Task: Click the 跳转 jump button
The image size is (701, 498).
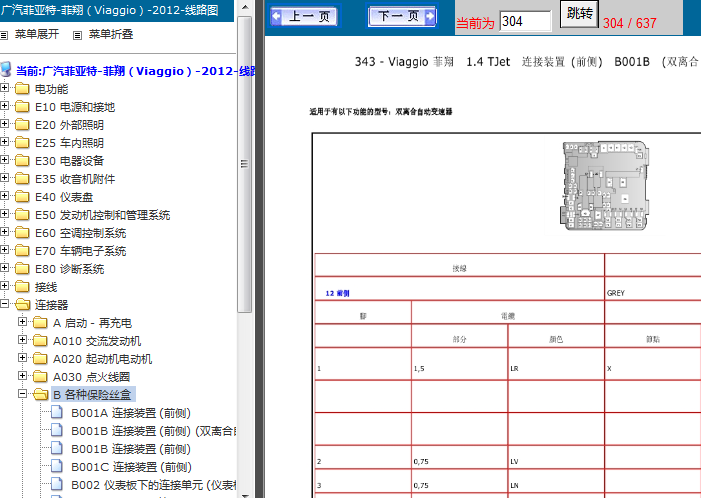Action: 579,14
